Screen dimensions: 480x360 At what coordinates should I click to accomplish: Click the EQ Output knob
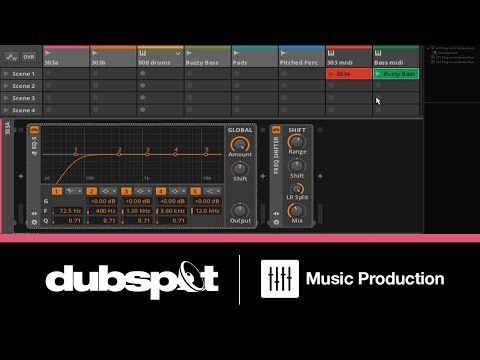(240, 211)
